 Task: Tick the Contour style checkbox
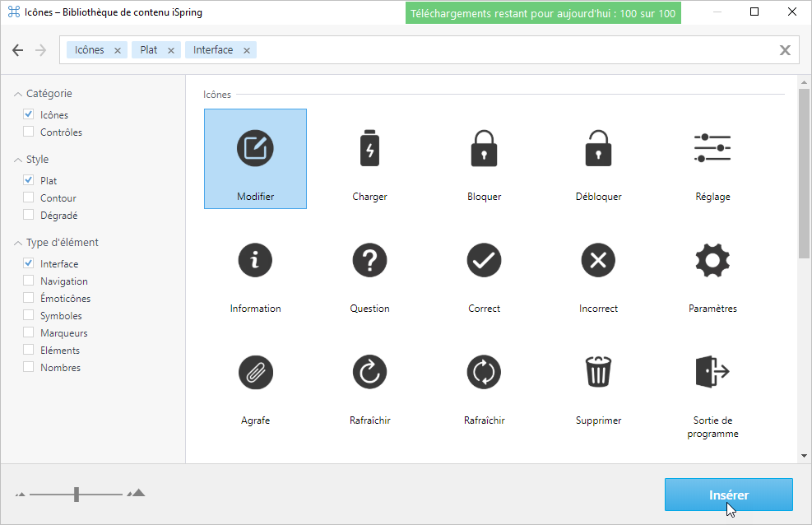(x=29, y=197)
